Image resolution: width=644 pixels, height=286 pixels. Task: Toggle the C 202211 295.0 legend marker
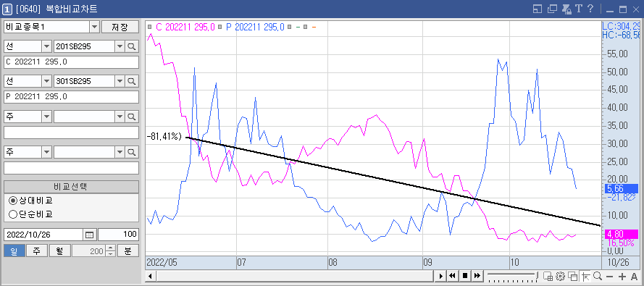point(149,27)
